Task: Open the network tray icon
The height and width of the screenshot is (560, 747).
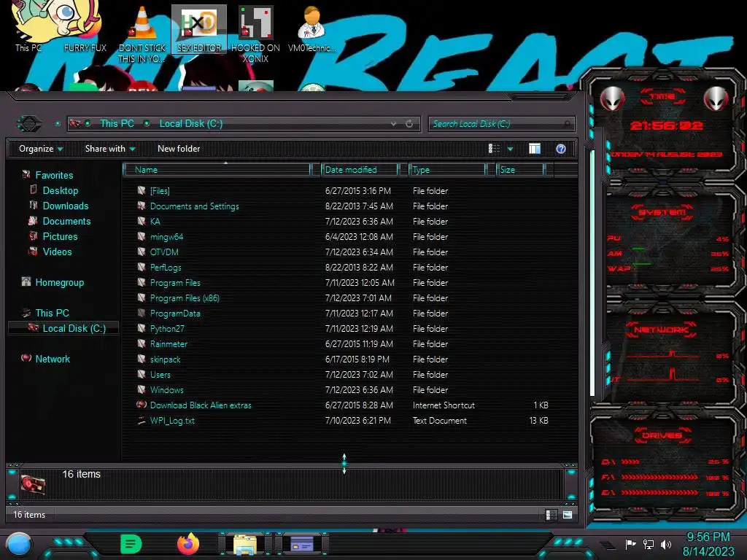Action: point(649,544)
